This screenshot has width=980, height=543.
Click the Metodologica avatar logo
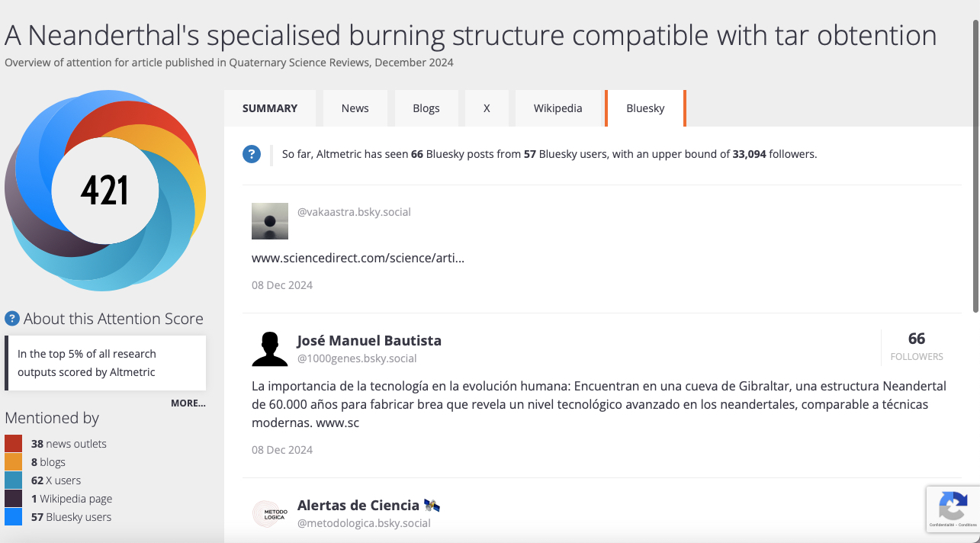click(270, 513)
